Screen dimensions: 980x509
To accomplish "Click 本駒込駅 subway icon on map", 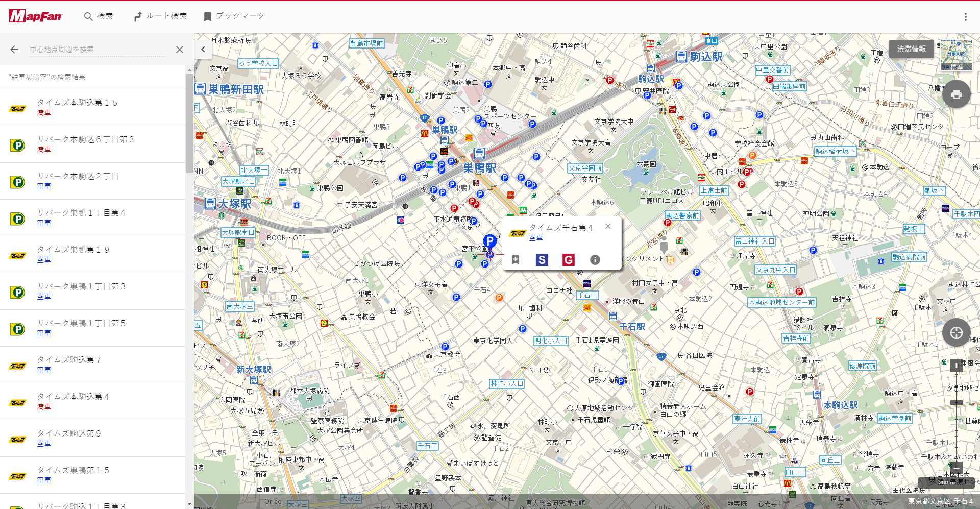I will pos(817,395).
